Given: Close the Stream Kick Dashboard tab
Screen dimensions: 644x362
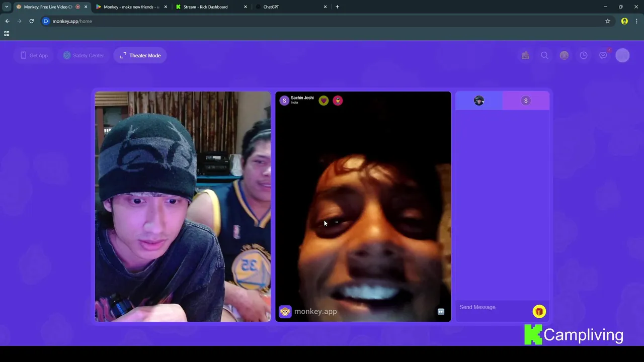Looking at the screenshot, I should [246, 7].
